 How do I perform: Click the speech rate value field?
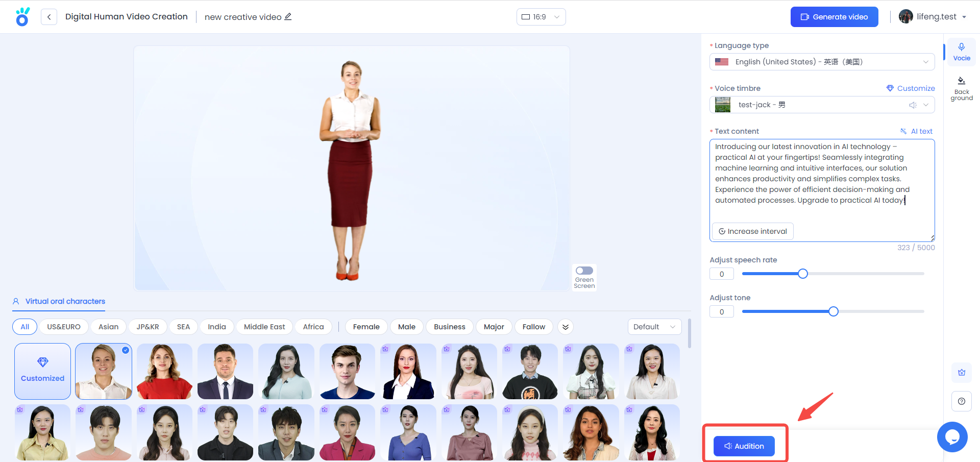[x=722, y=274]
